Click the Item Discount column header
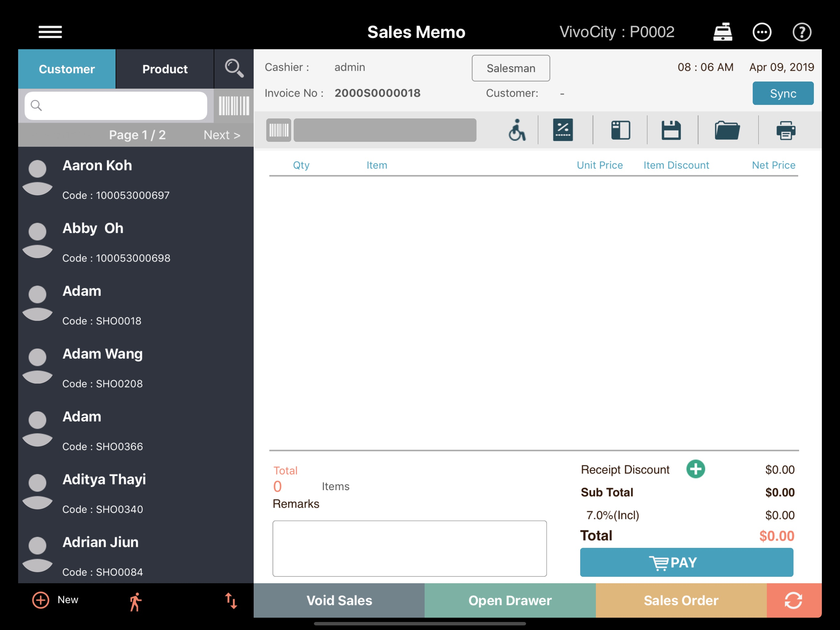This screenshot has width=840, height=630. (x=676, y=165)
